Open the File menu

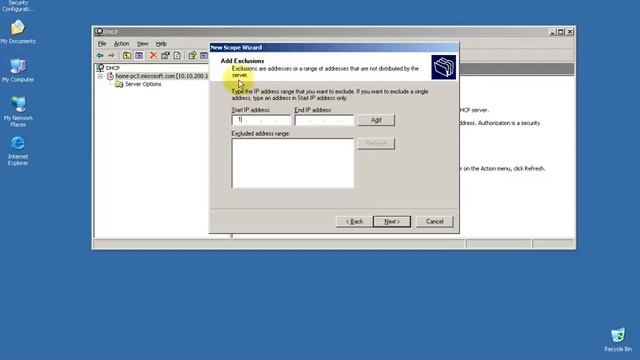[x=102, y=44]
